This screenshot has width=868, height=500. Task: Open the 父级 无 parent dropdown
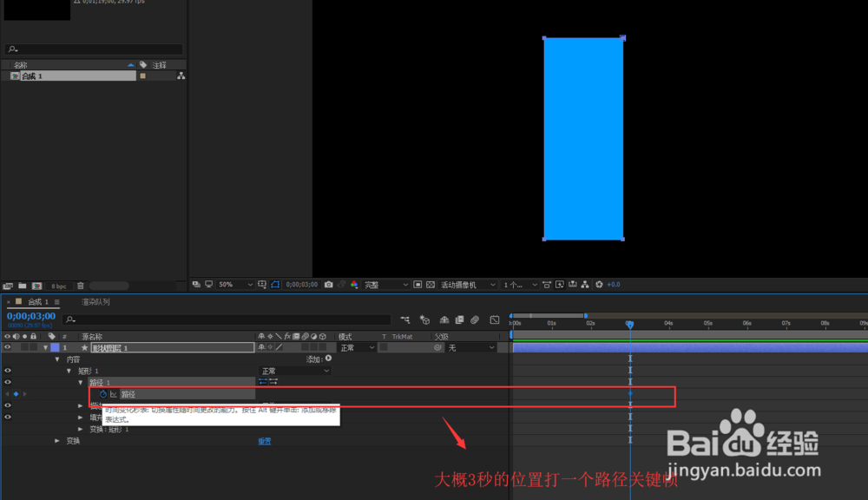[x=470, y=348]
